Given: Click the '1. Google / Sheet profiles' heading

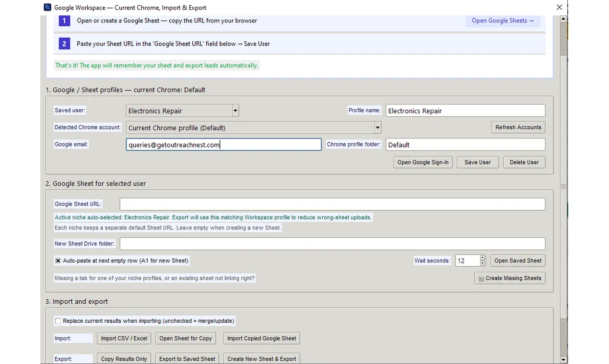Looking at the screenshot, I should coord(125,90).
